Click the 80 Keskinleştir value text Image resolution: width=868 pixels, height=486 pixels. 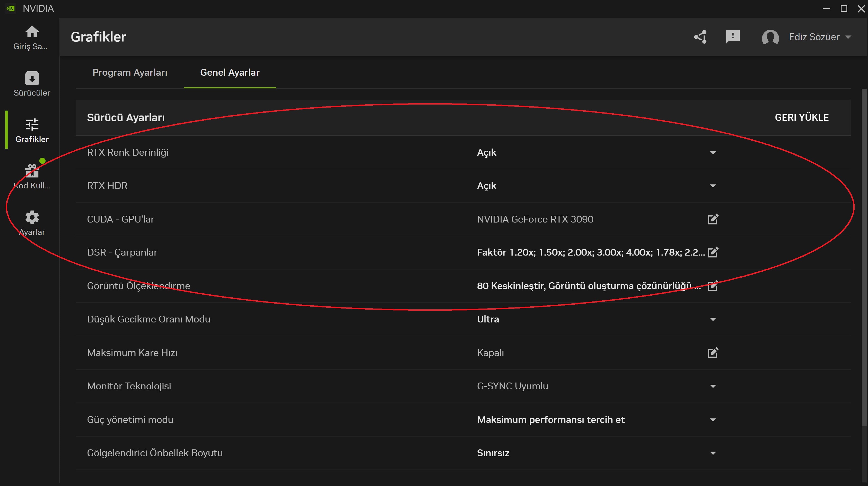tap(589, 286)
